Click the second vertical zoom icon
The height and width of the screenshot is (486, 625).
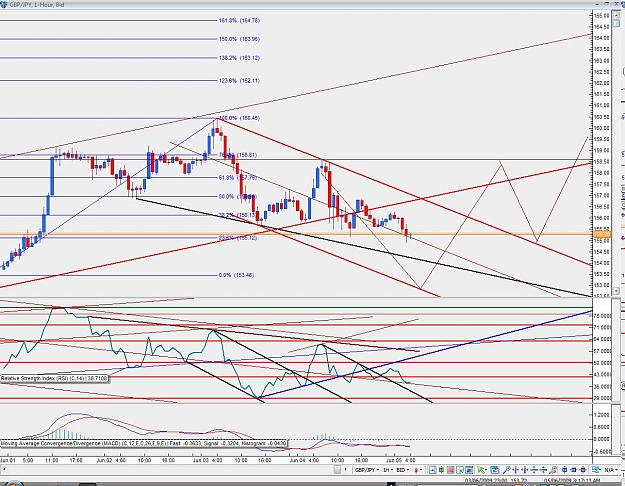[543, 470]
